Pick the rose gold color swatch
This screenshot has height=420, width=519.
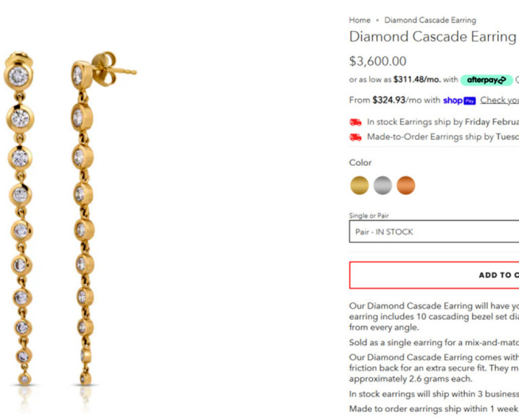406,185
